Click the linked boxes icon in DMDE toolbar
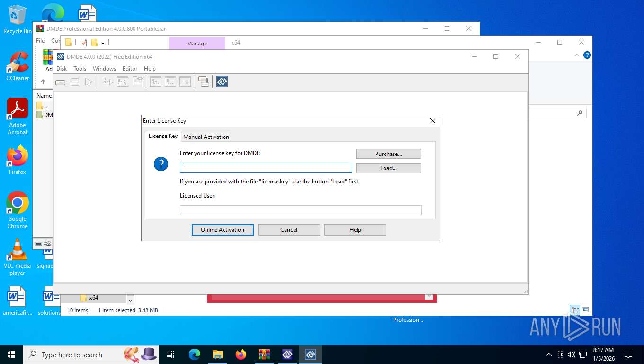 click(204, 82)
